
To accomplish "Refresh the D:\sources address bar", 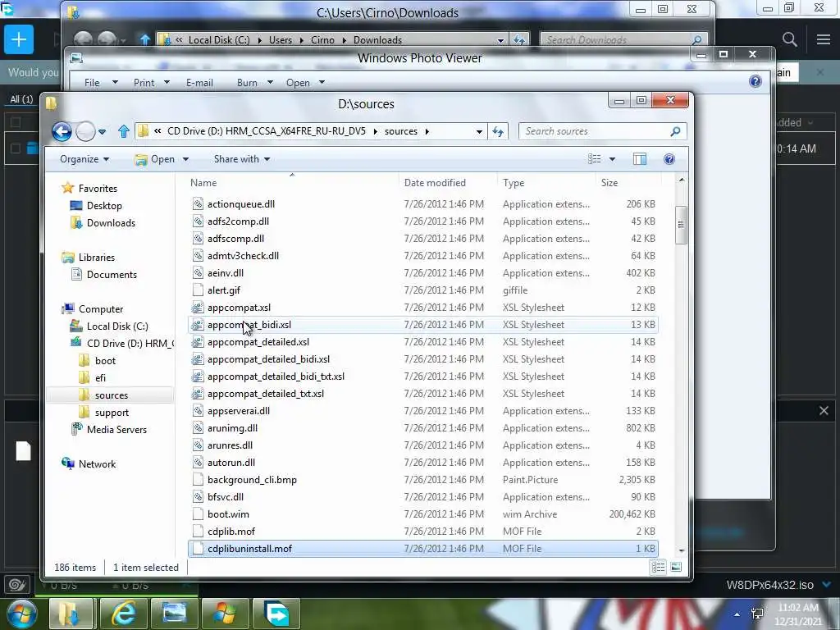I will coord(498,131).
